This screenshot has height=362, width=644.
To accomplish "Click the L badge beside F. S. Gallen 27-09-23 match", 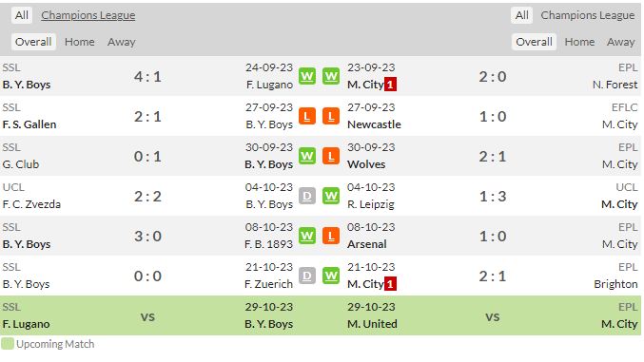I will (307, 116).
